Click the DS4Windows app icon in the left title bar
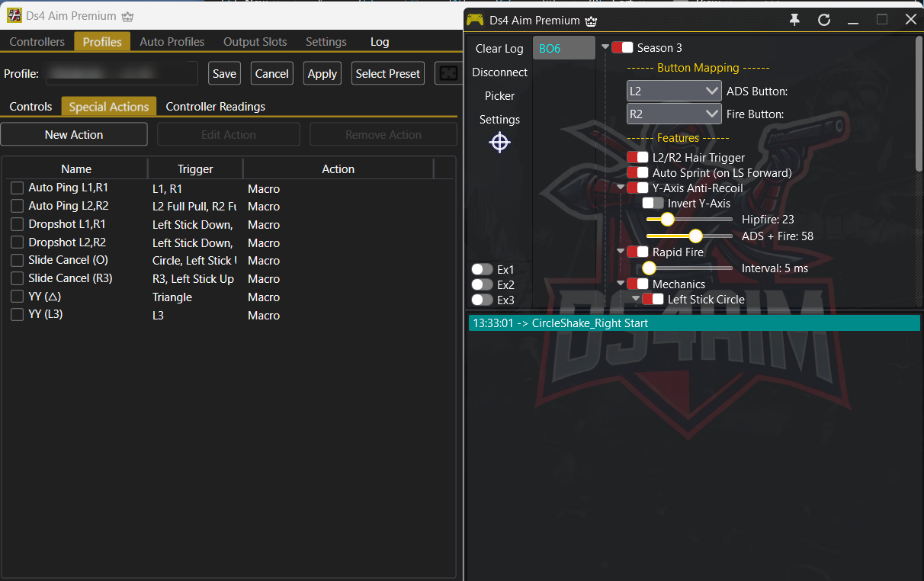Viewport: 924px width, 581px height. [x=14, y=15]
